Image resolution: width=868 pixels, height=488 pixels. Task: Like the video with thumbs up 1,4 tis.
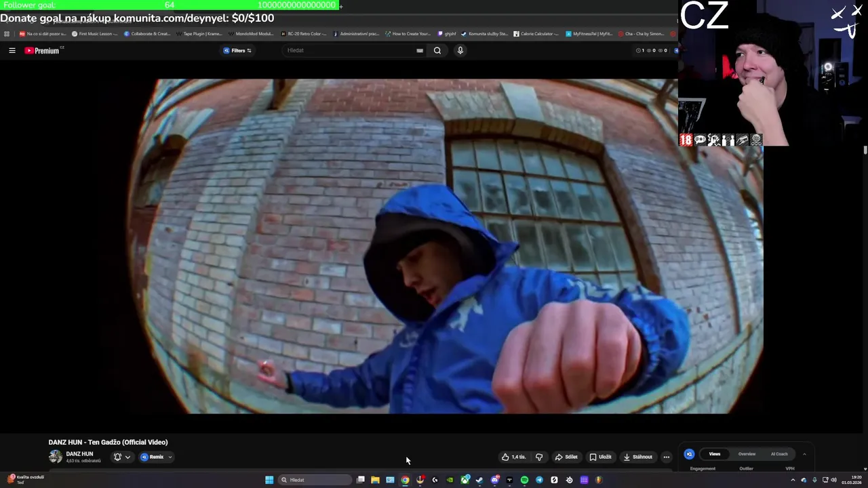[513, 457]
